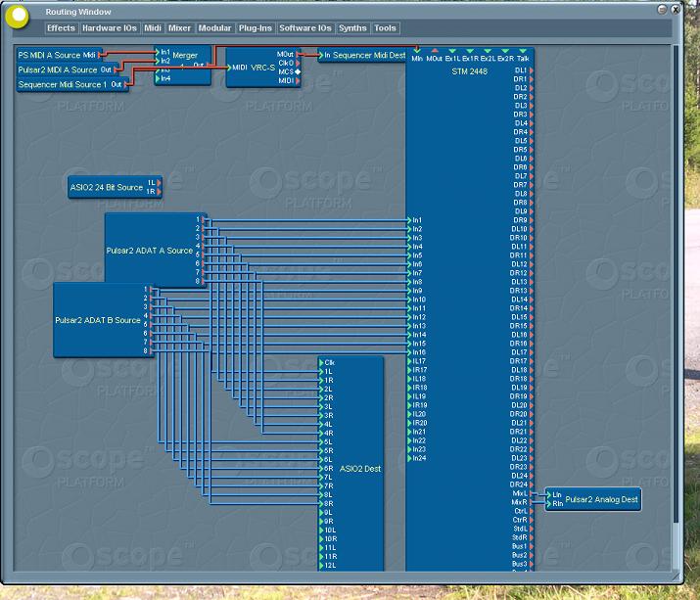Click ASIO2 24 Bit Source 1L port
This screenshot has width=700, height=600.
pyautogui.click(x=159, y=183)
